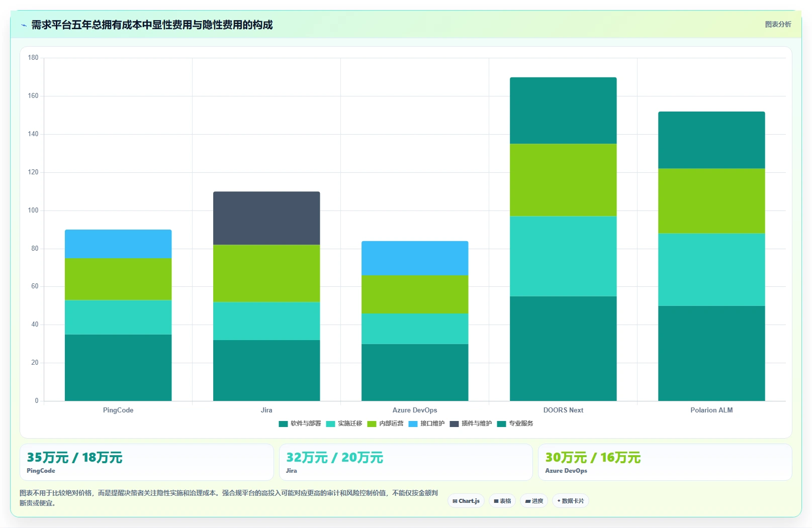The height and width of the screenshot is (528, 812).
Task: Click the topmost teal segment of Polarion ALM bar
Action: tap(711, 140)
